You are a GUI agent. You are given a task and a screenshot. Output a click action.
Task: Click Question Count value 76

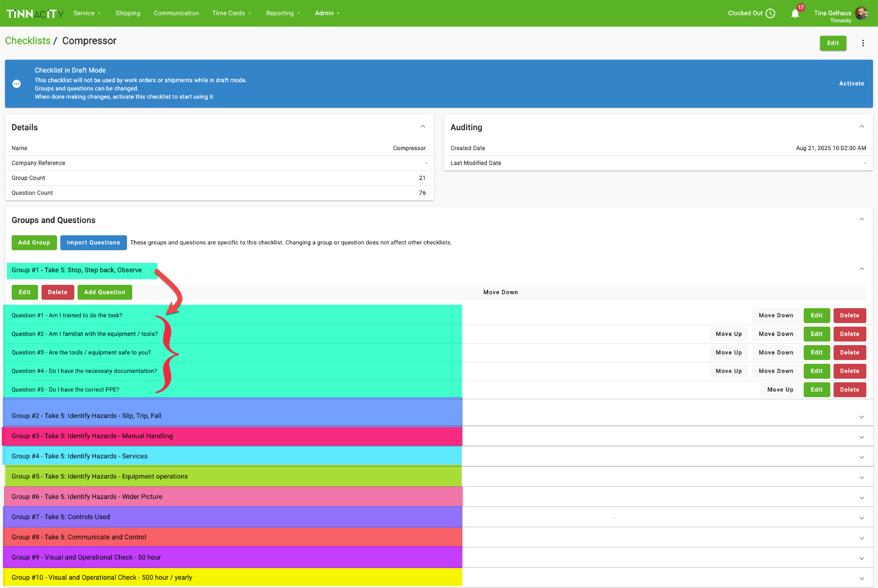(422, 193)
